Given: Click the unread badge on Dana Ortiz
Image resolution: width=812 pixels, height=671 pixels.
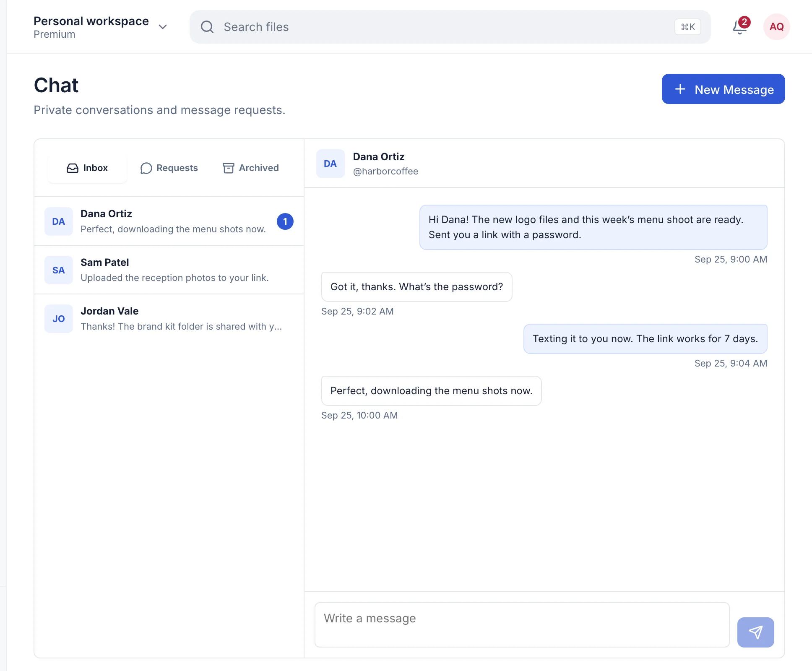Looking at the screenshot, I should [x=285, y=221].
